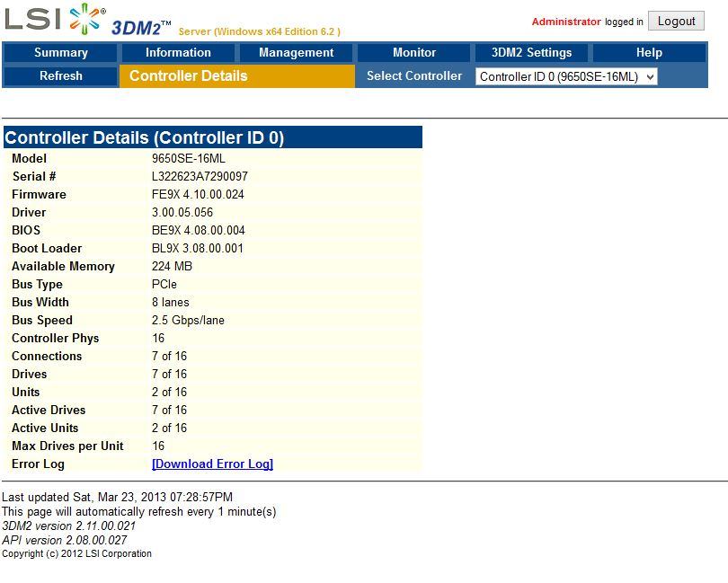Click the Max Drives per Unit label

pos(67,446)
